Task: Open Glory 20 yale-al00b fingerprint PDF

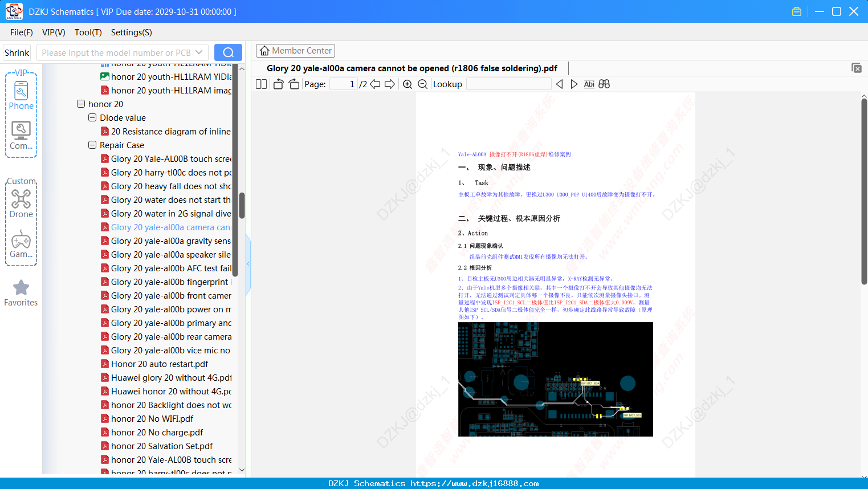Action: [166, 282]
